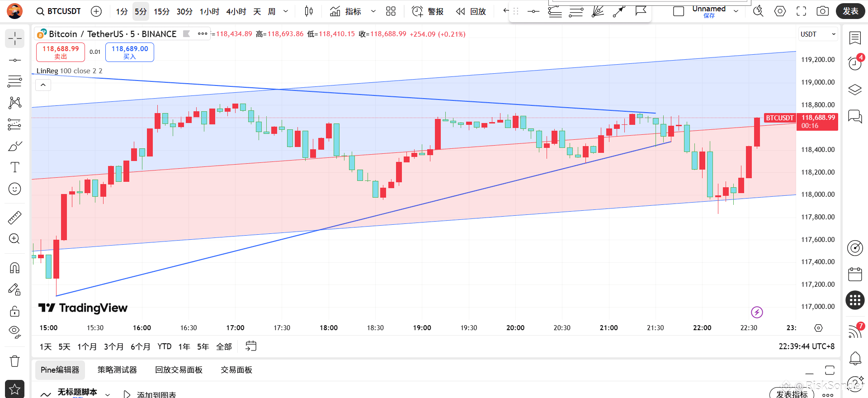This screenshot has height=398, width=868.
Task: Switch to the 15分 interval
Action: (x=161, y=11)
